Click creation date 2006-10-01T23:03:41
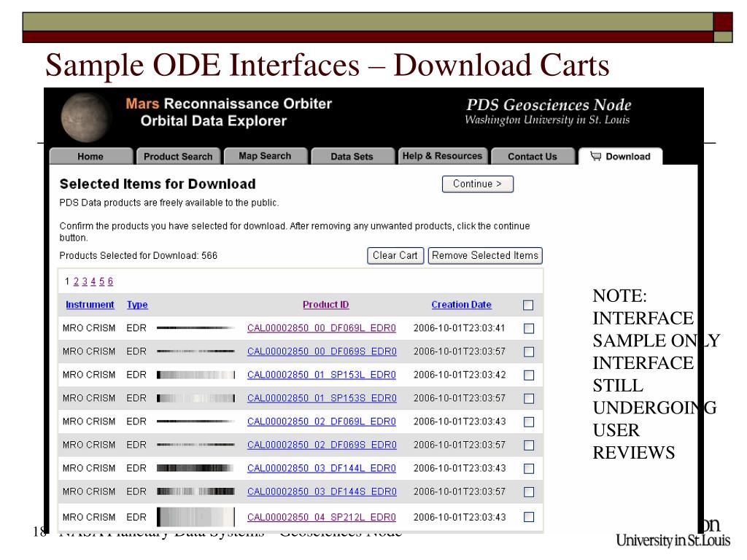Screen dimensions: 747x560 460,328
